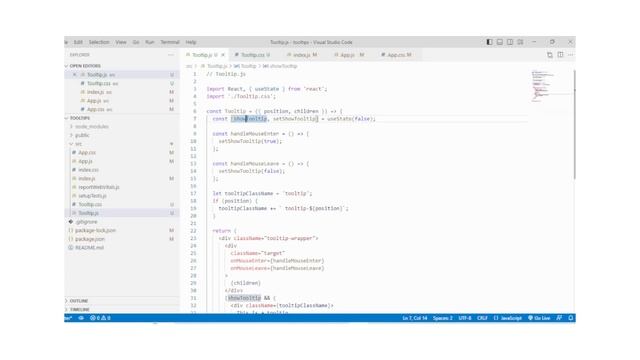Toggle the secondary side bar layout icon
Viewport: 640px width, 360px height.
point(510,42)
